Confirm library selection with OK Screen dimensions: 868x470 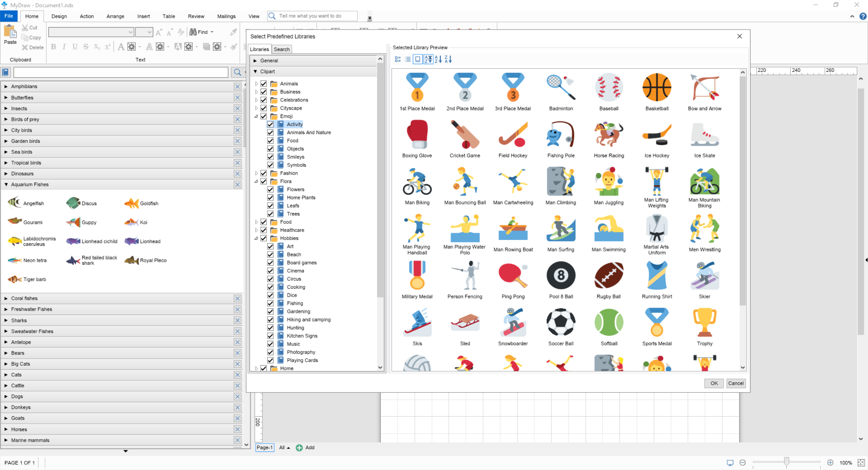[x=714, y=383]
